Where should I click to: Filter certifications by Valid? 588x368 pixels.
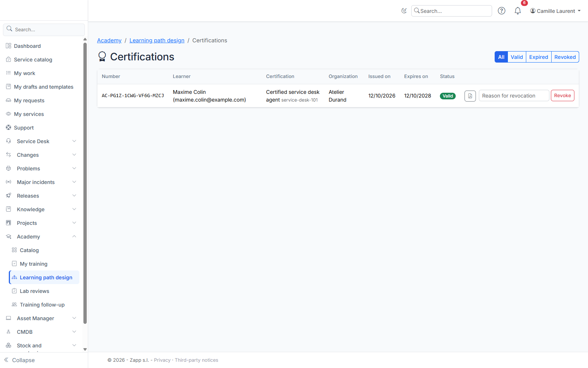(517, 57)
